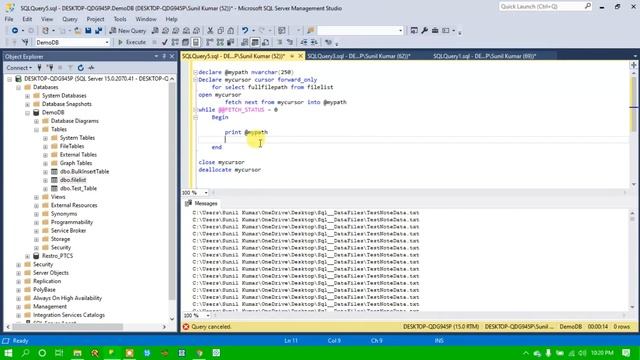This screenshot has height=360, width=640.
Task: Click Connect Object Explorer plug icon
Action: (40, 68)
